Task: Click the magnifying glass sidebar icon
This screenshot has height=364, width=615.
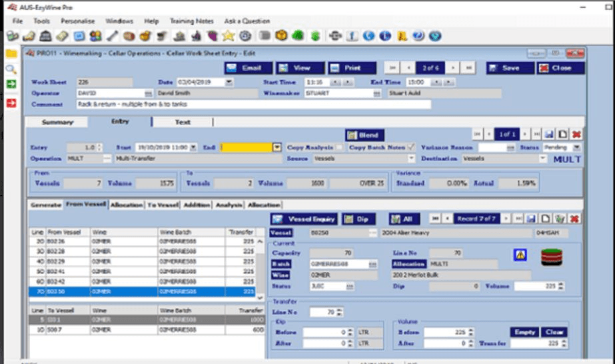Action: point(11,69)
